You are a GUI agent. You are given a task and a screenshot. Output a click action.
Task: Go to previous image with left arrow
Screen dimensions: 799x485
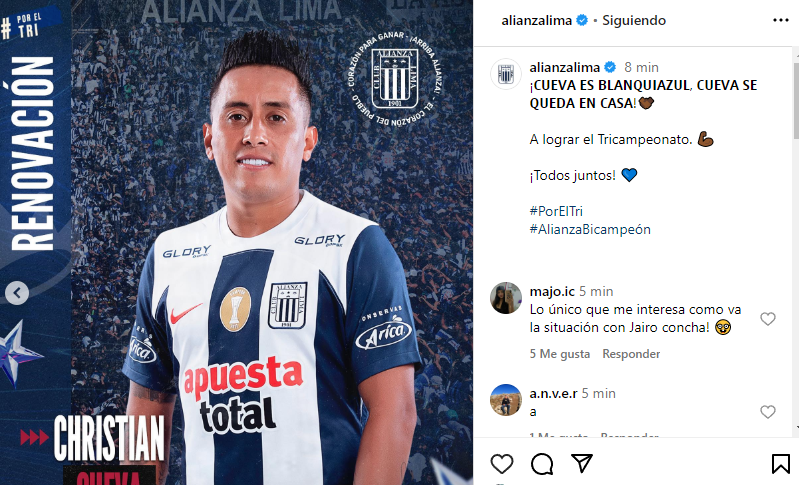17,293
